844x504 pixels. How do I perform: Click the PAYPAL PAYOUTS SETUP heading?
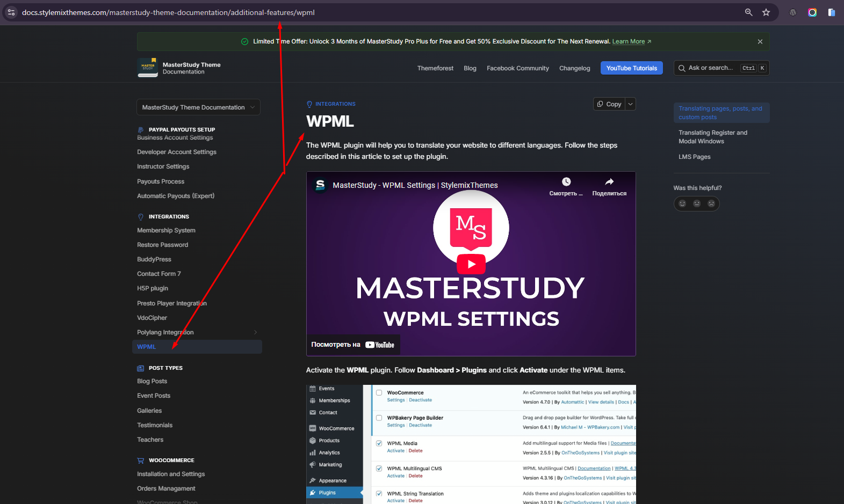182,129
